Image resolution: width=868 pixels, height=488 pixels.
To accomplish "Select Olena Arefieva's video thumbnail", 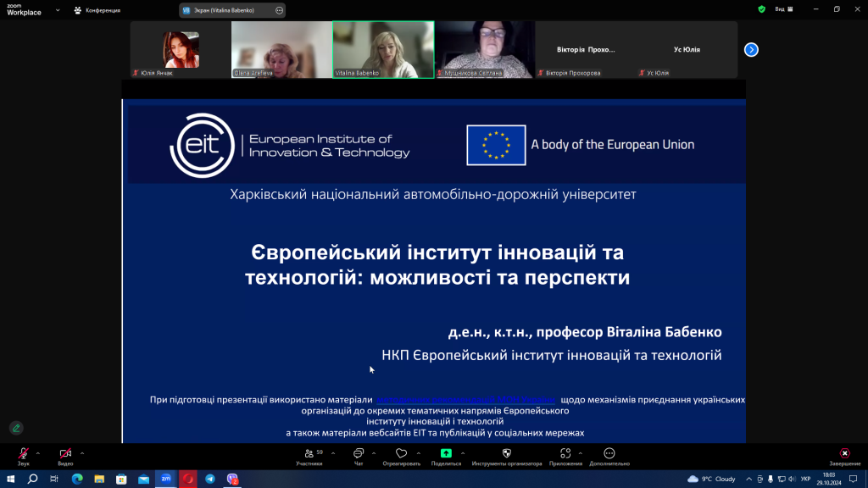I will tap(281, 50).
